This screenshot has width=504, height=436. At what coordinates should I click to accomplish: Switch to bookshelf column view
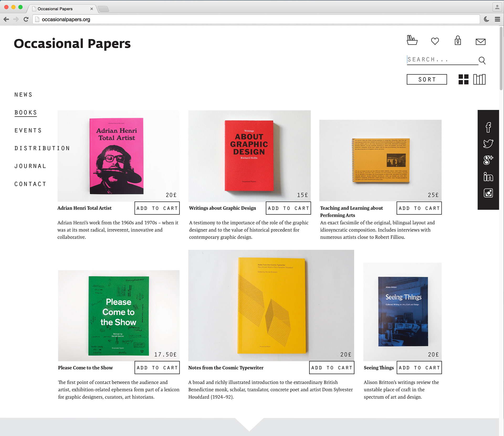pos(479,79)
